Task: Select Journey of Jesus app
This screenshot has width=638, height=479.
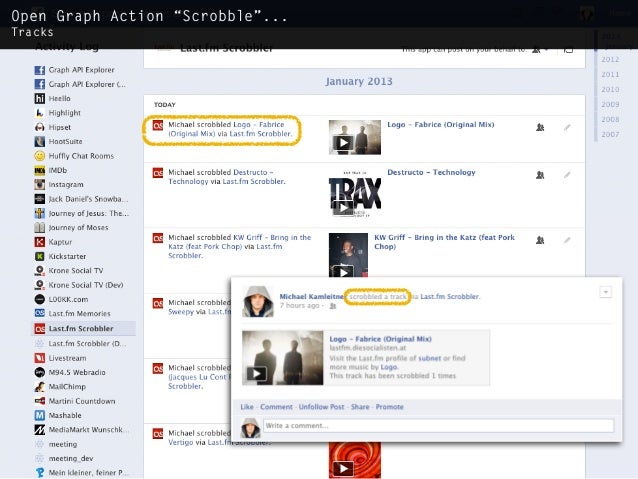Action: (x=88, y=213)
